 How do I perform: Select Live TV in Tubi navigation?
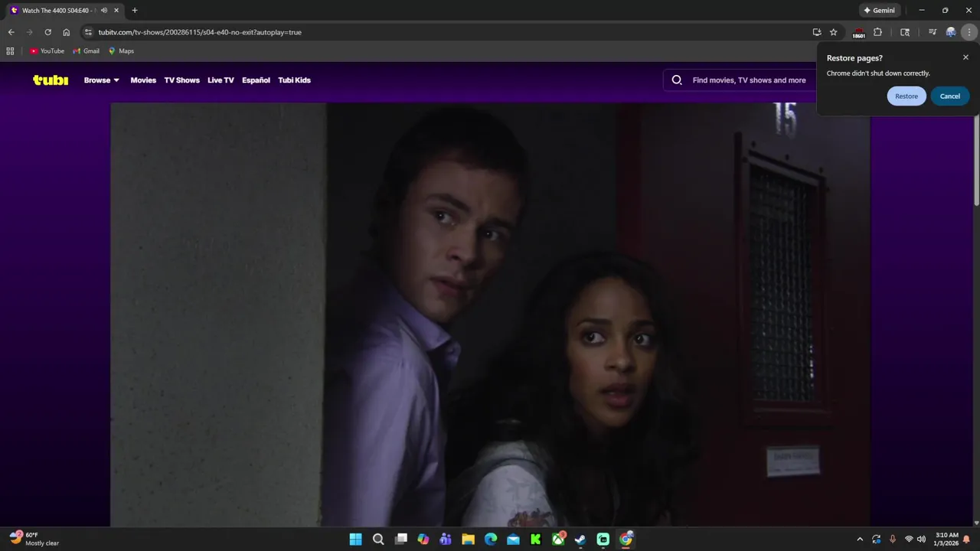click(x=220, y=80)
